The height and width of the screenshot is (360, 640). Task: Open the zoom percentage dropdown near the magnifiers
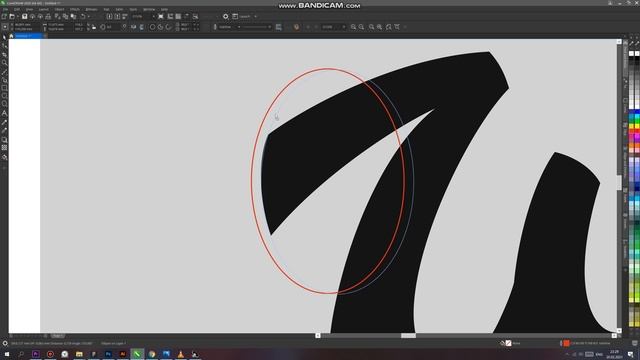click(x=344, y=27)
